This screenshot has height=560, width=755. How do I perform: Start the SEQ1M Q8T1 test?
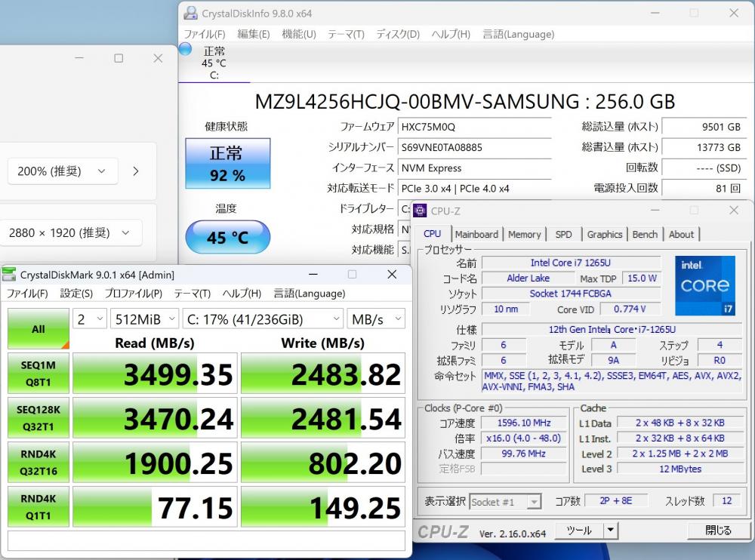click(x=39, y=373)
